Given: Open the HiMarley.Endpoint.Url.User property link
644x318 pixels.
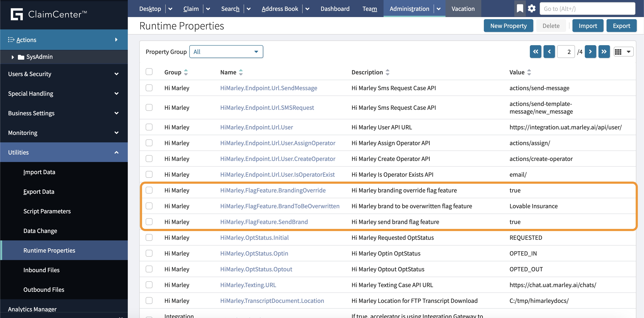Looking at the screenshot, I should coord(256,127).
